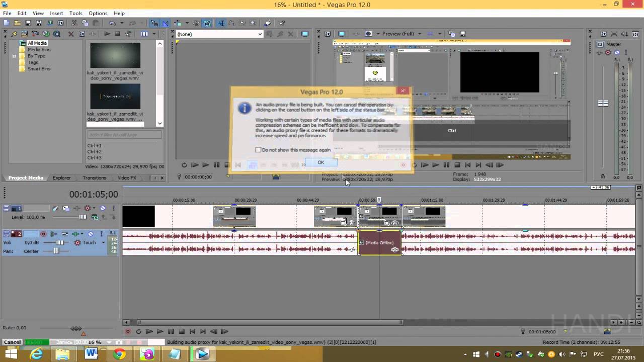Screen dimensions: 644x362
Task: Open the File menu
Action: (7, 13)
